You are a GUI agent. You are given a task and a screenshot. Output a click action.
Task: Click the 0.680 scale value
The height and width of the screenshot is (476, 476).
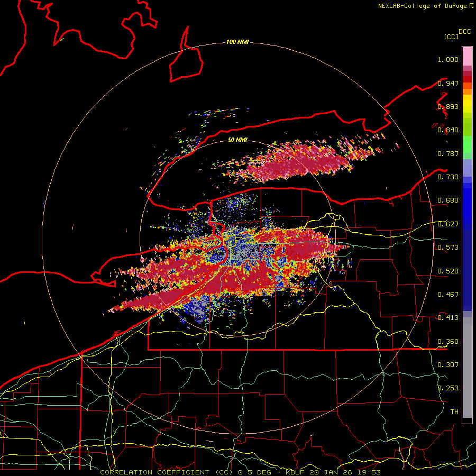[x=448, y=200]
